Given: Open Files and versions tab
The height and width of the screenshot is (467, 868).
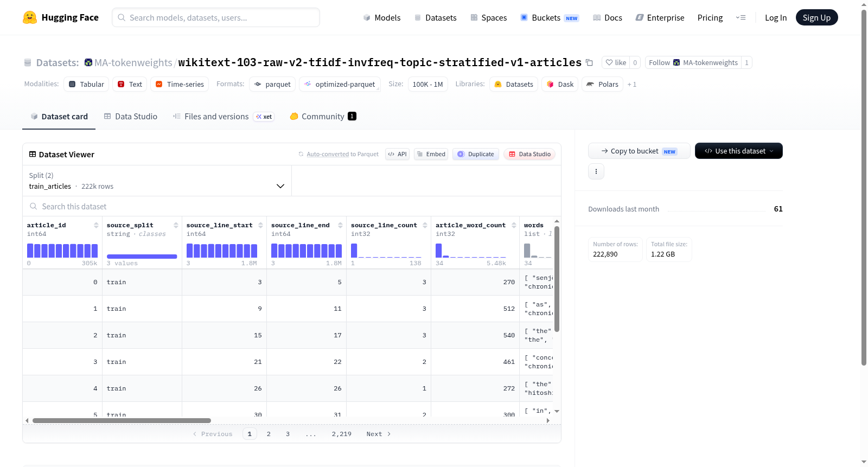Looking at the screenshot, I should pos(224,116).
